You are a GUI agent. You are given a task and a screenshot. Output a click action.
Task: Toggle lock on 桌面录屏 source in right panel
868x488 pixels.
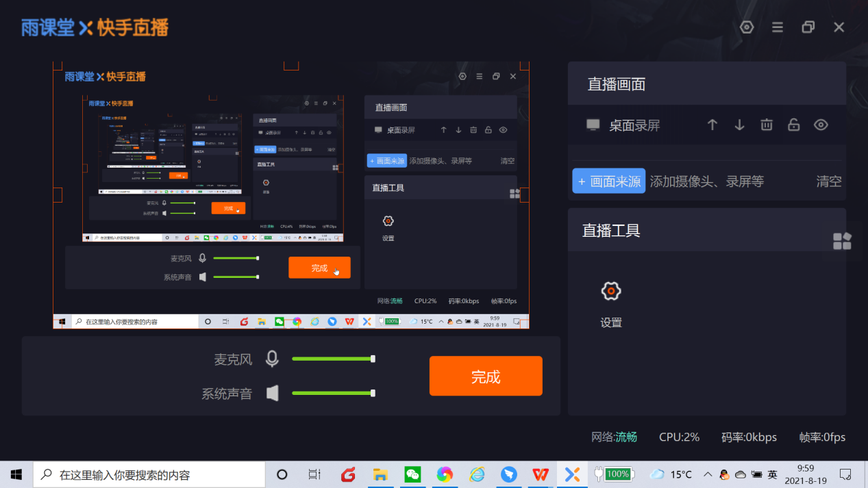pos(793,125)
